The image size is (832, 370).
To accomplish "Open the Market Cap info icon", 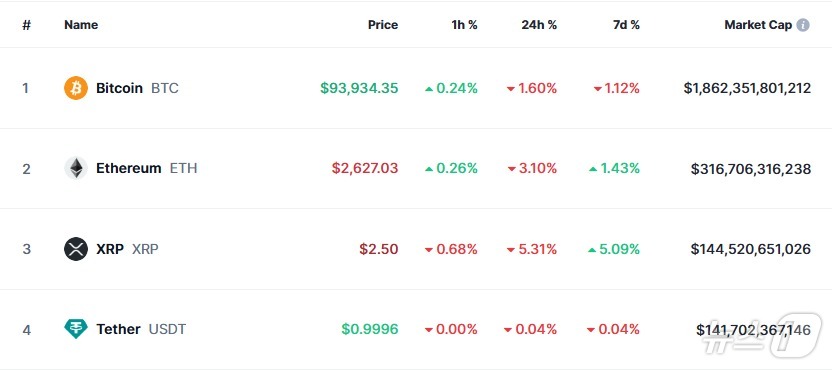I will [803, 25].
